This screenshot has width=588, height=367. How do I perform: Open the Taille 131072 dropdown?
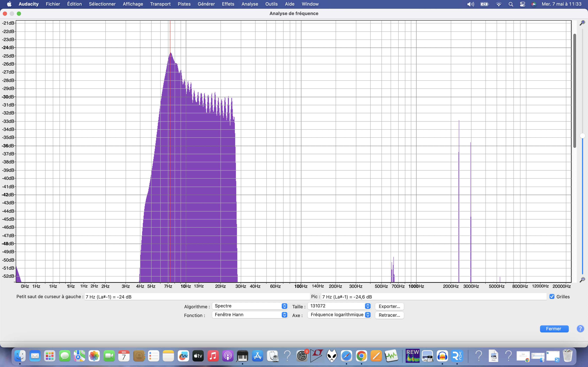(x=339, y=306)
